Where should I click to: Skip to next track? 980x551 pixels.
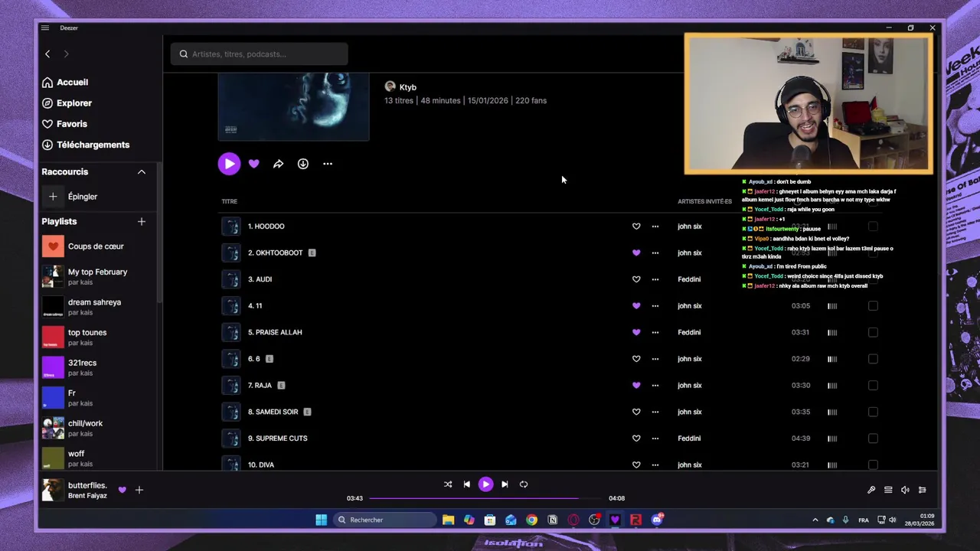[x=505, y=484]
